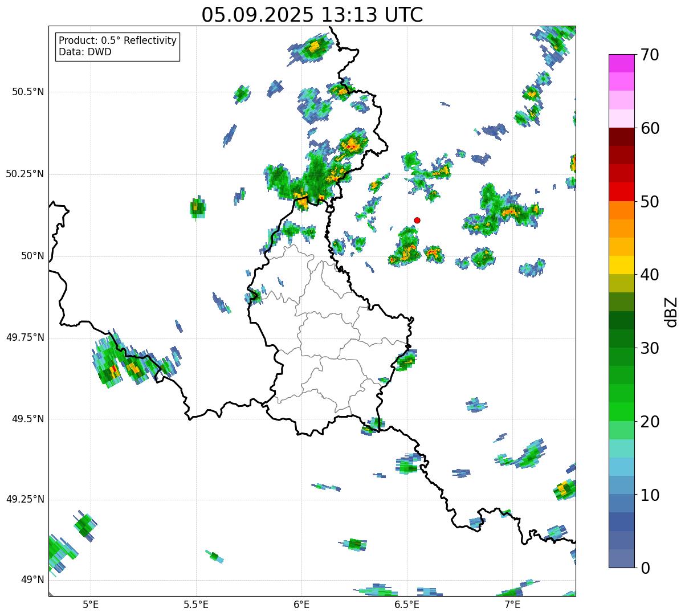Click the 49.5°N latitude label

tap(27, 419)
